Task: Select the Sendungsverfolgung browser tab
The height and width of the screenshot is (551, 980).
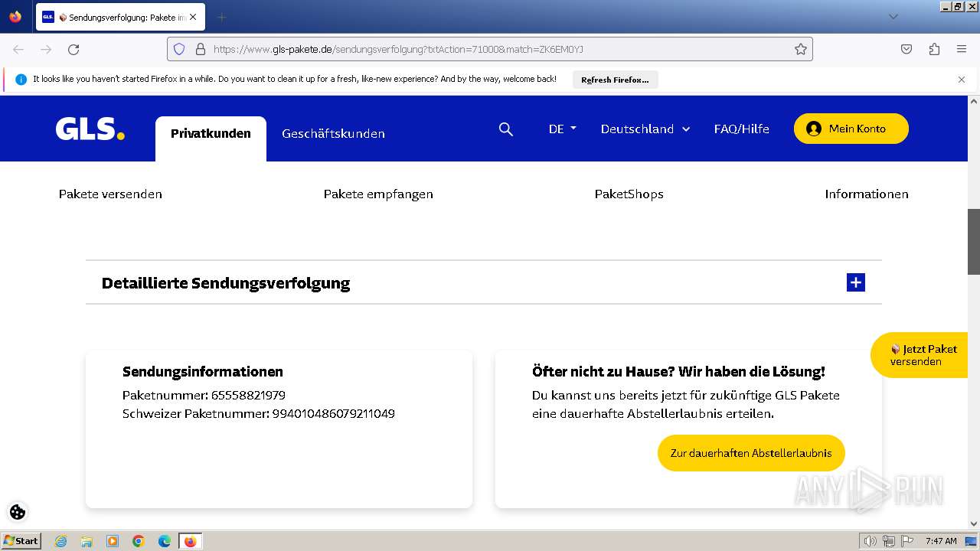Action: [x=120, y=17]
